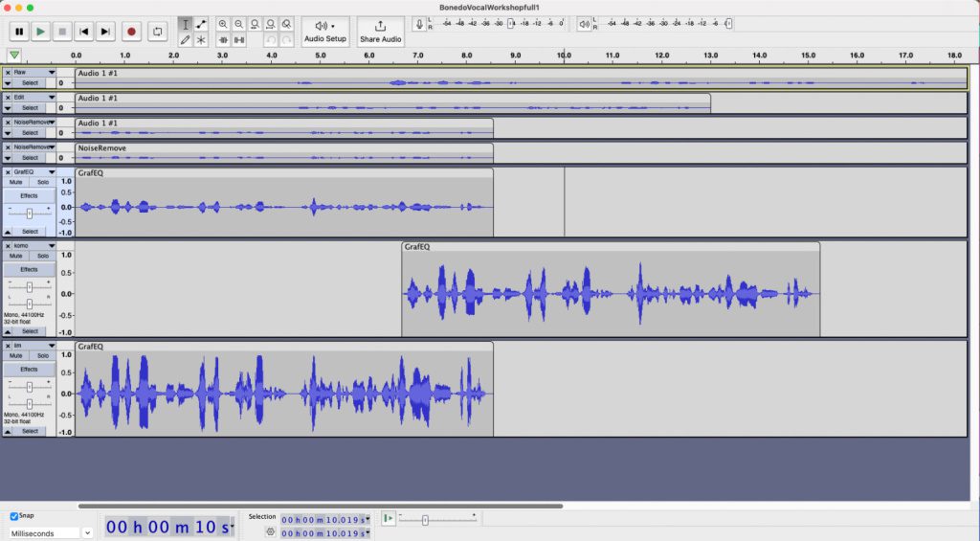The image size is (980, 541).
Task: Skip to start of project
Action: [x=84, y=32]
